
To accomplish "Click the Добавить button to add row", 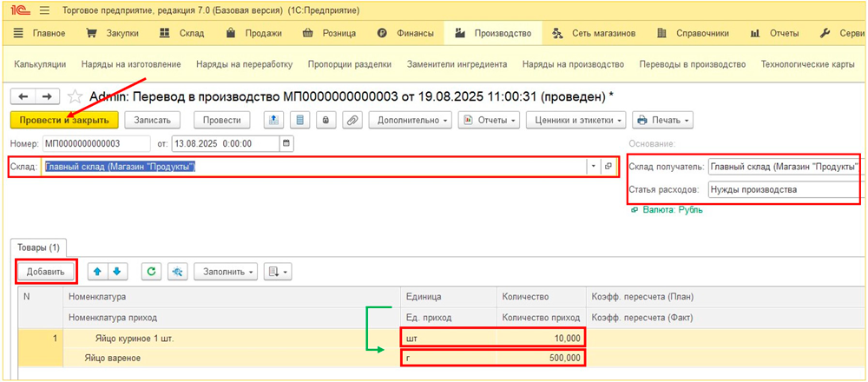I will (46, 272).
